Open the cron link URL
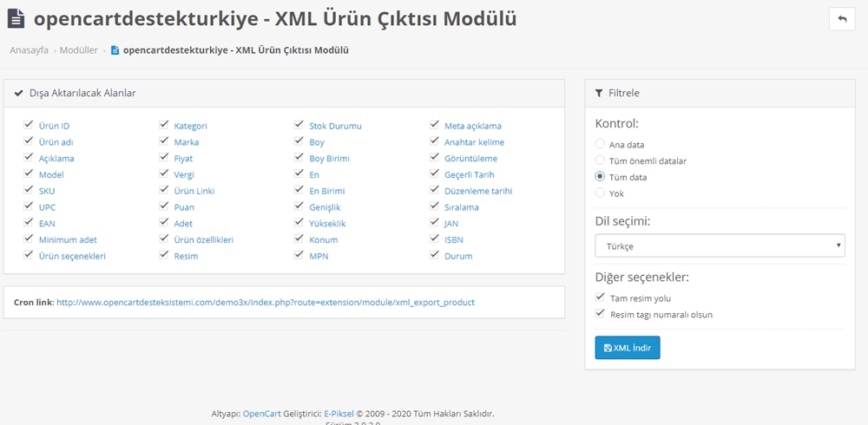 [265, 303]
